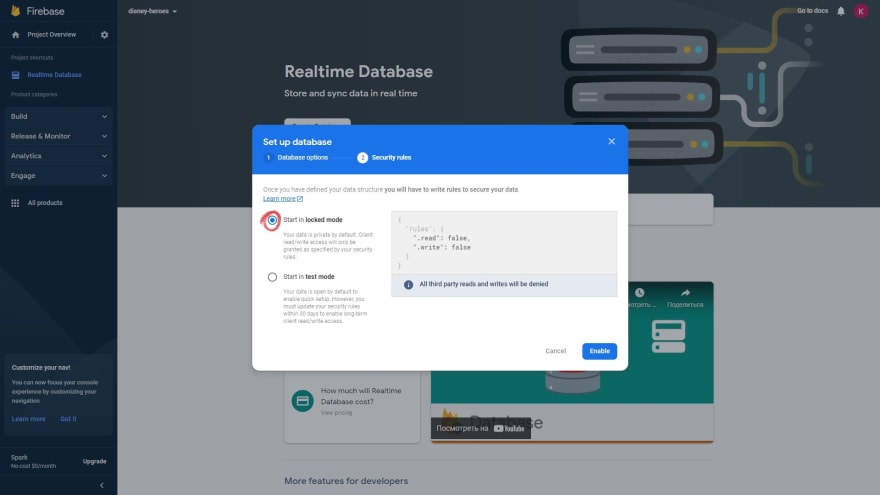Click How much will Realtime Database cost card
Screen dimensions: 880x495
coord(352,401)
